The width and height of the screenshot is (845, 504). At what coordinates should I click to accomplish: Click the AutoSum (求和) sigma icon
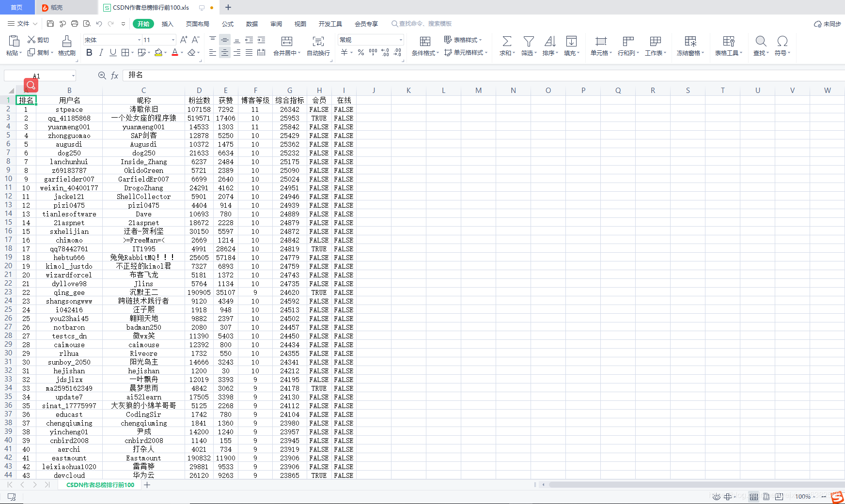pyautogui.click(x=507, y=41)
